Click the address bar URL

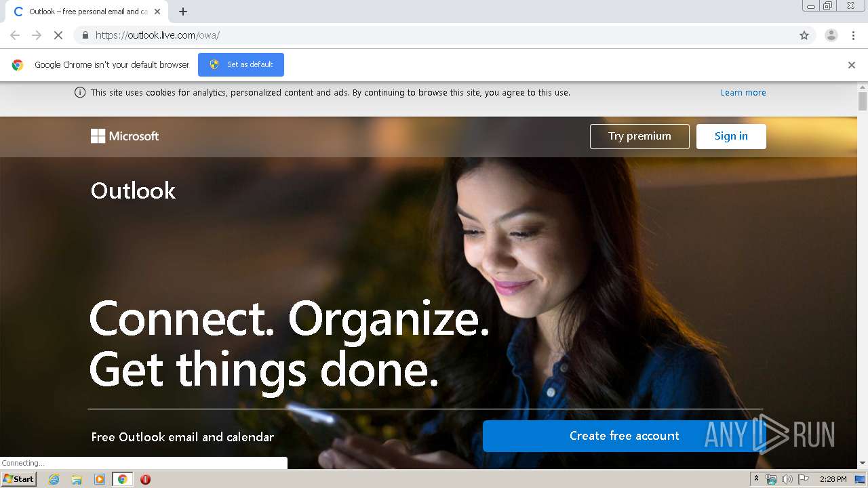157,35
